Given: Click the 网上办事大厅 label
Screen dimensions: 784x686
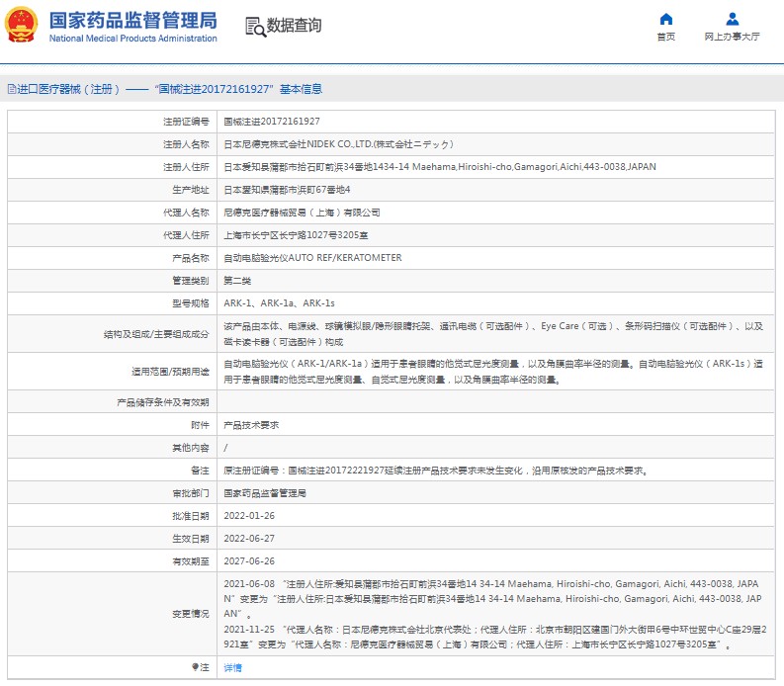Looking at the screenshot, I should 732,37.
